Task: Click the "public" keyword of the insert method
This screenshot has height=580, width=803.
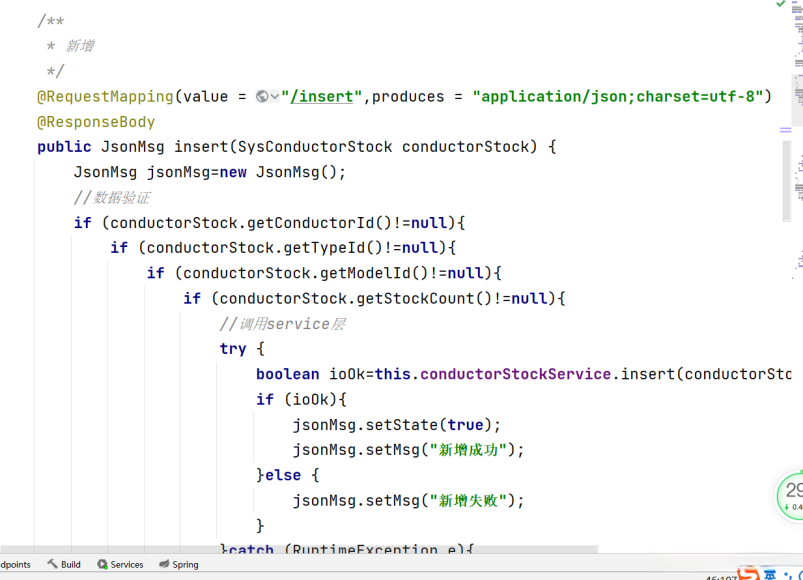Action: pos(64,147)
